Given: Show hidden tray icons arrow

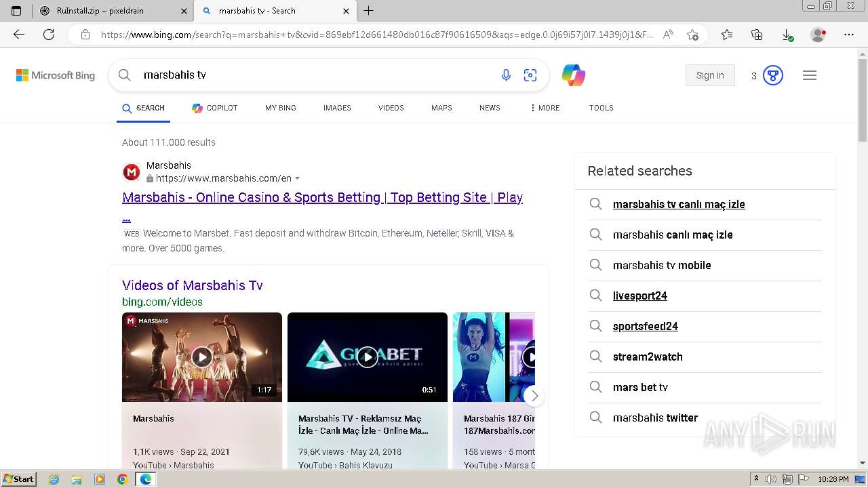Looking at the screenshot, I should 756,479.
